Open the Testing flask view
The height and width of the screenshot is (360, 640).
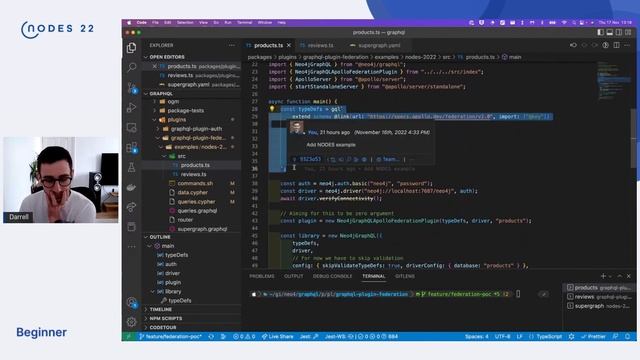[x=131, y=167]
